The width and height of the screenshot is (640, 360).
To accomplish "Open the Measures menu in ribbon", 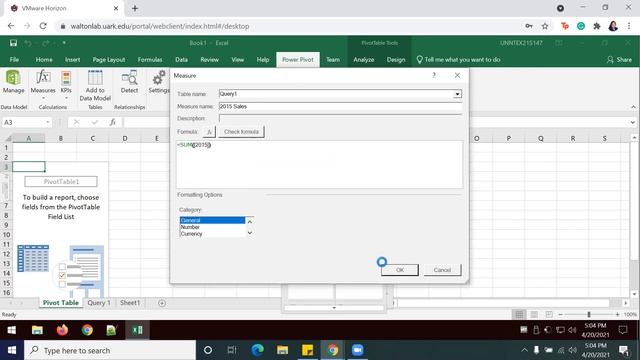I will click(x=43, y=84).
